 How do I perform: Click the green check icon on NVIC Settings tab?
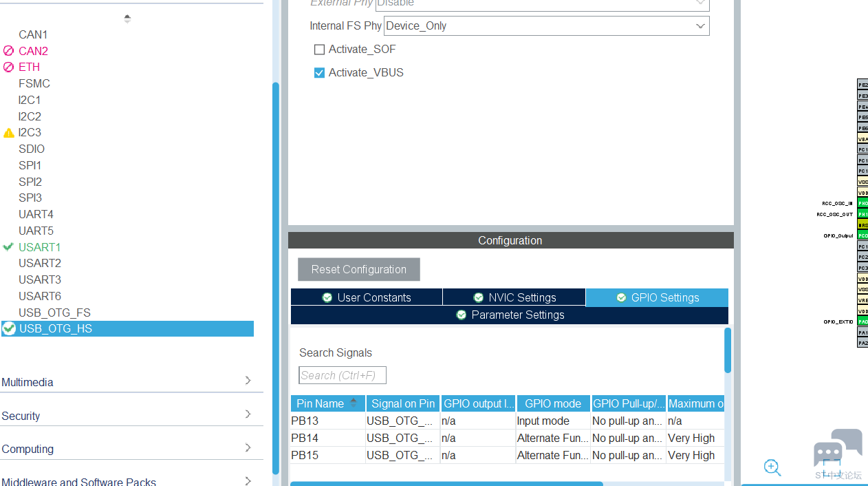pos(479,297)
